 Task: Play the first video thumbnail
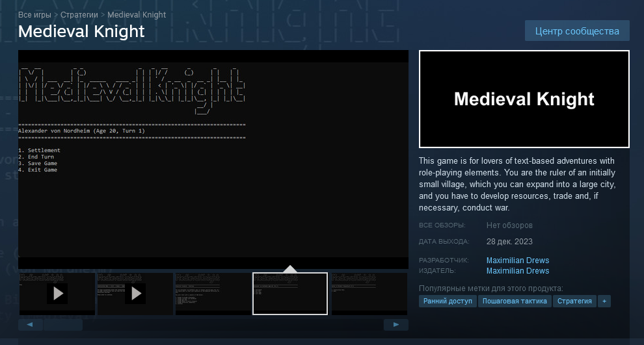57,294
